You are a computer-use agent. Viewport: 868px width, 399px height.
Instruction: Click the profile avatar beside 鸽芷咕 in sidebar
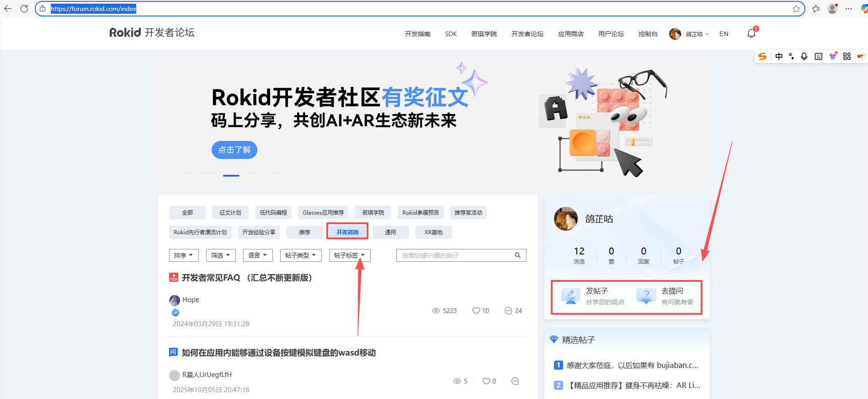[x=566, y=219]
